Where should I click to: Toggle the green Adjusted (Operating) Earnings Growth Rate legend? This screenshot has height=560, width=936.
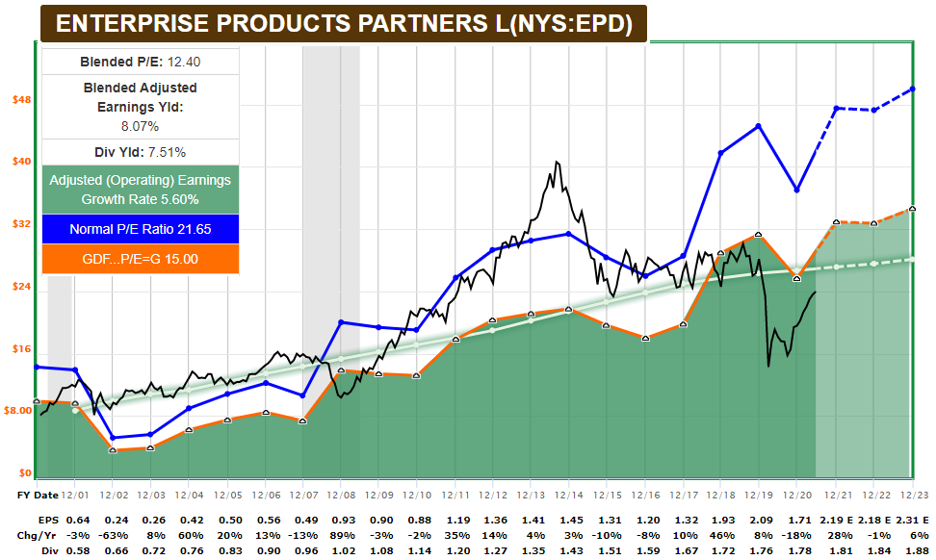pyautogui.click(x=141, y=190)
